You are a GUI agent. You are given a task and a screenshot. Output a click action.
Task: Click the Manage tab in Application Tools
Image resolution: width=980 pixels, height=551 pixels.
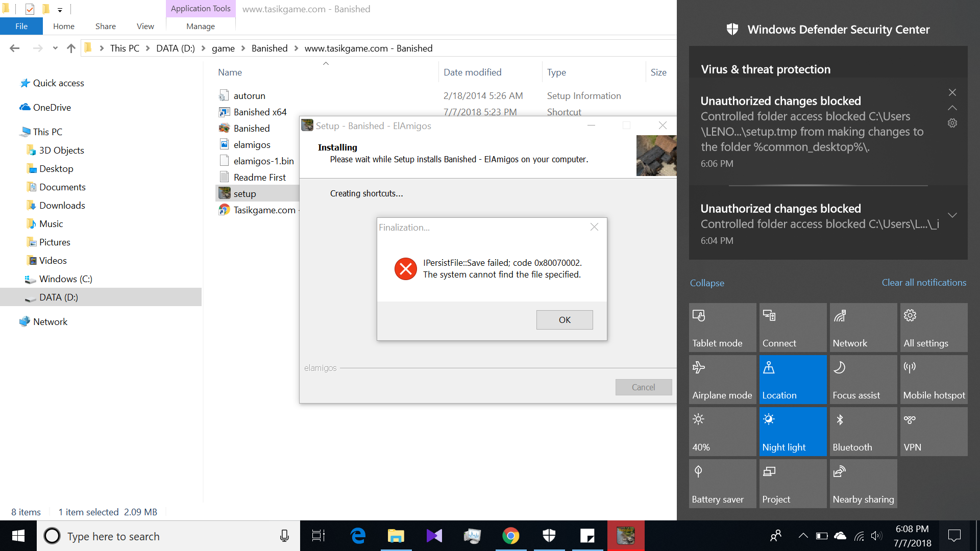[200, 26]
